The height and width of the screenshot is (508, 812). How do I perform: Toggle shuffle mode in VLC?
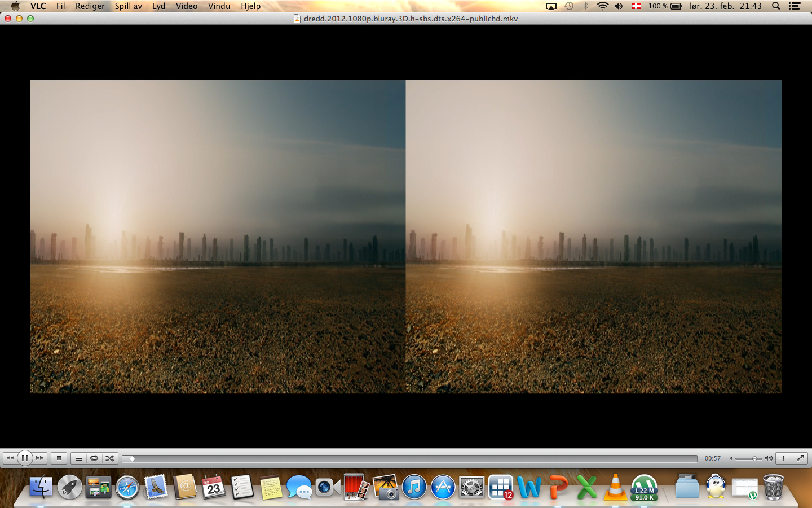[x=110, y=458]
